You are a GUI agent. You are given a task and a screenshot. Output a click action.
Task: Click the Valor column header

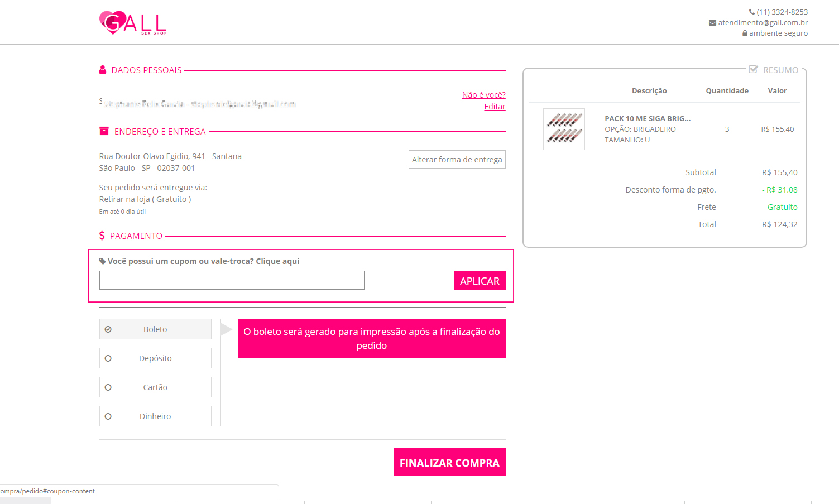coord(777,90)
